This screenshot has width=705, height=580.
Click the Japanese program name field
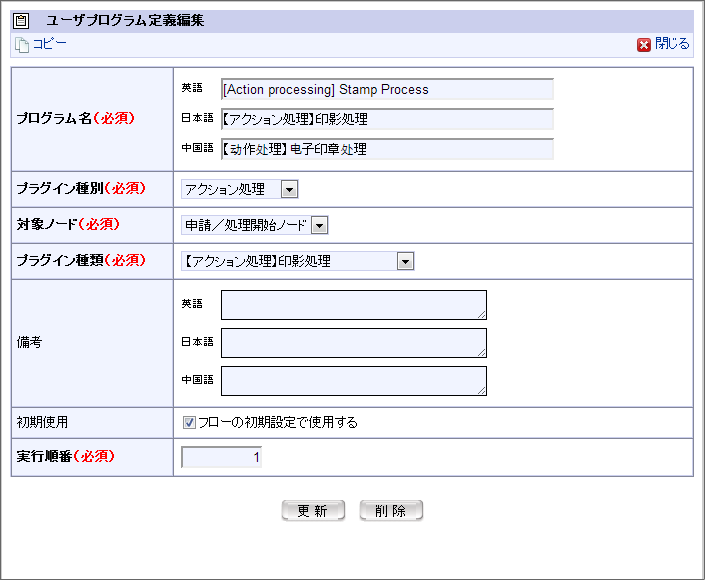click(x=387, y=119)
